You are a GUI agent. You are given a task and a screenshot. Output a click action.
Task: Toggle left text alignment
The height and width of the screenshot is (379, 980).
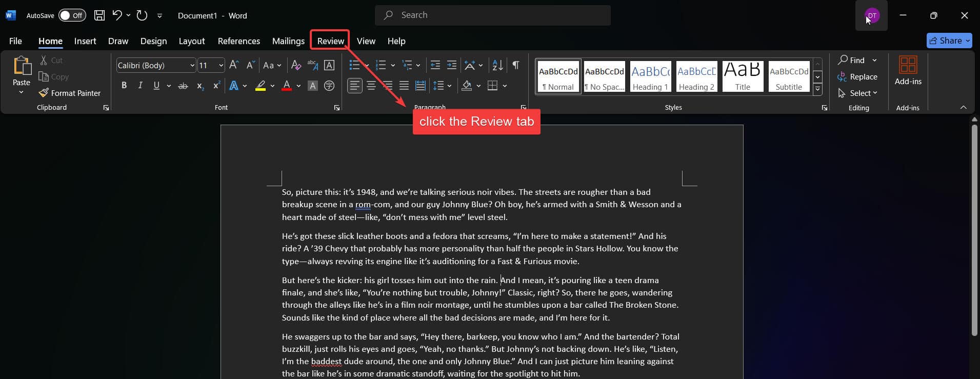355,86
